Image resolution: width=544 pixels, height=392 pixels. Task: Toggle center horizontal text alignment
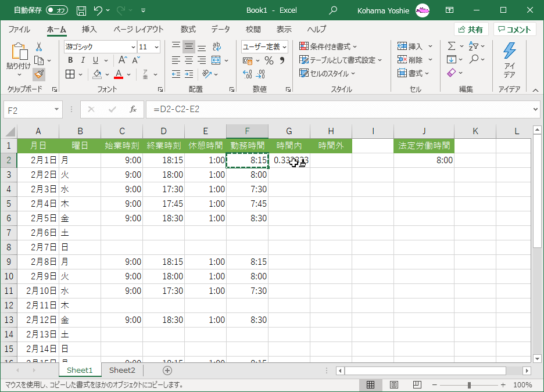189,60
